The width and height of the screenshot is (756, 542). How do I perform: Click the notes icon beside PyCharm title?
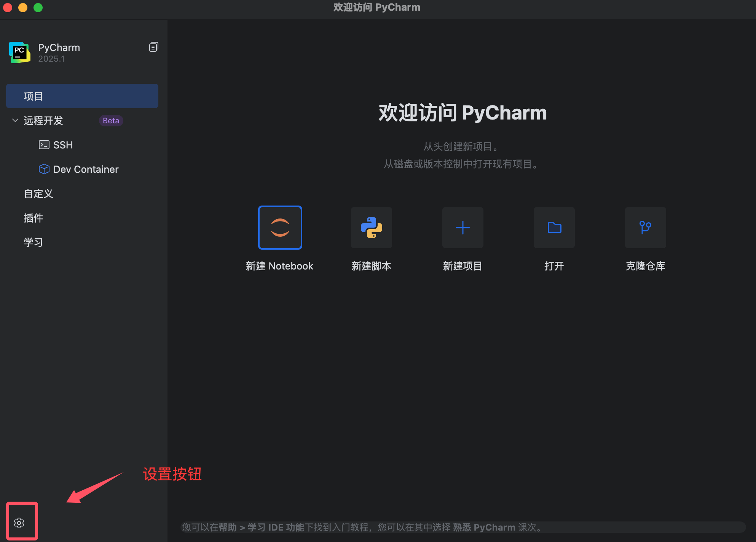click(153, 46)
